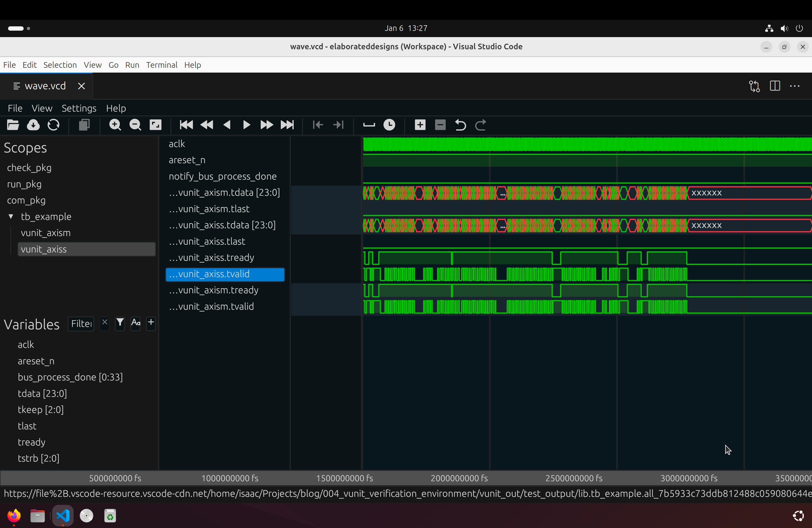Open the Surfer View menu
Viewport: 812px width, 528px height.
tap(42, 108)
